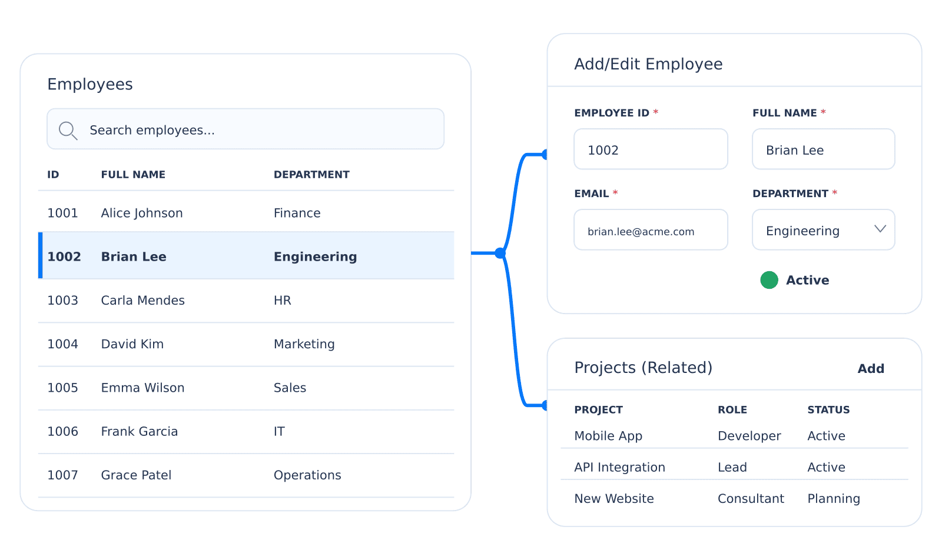942x560 pixels.
Task: Choose David Kim from the employee list
Action: (246, 344)
